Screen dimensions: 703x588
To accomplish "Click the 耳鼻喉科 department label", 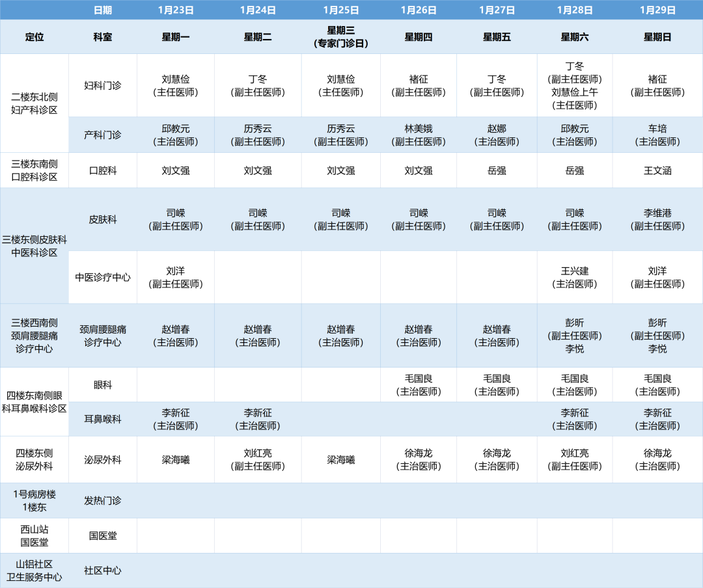I will tap(103, 419).
